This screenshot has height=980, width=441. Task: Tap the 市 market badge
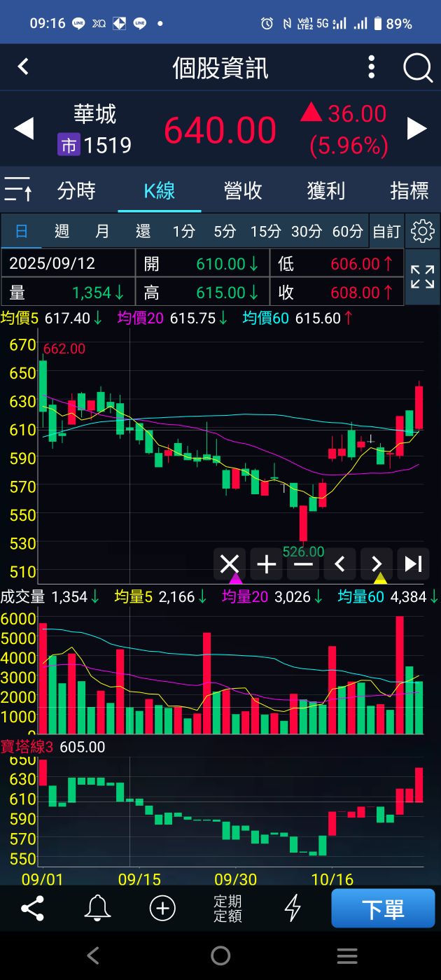(x=69, y=145)
